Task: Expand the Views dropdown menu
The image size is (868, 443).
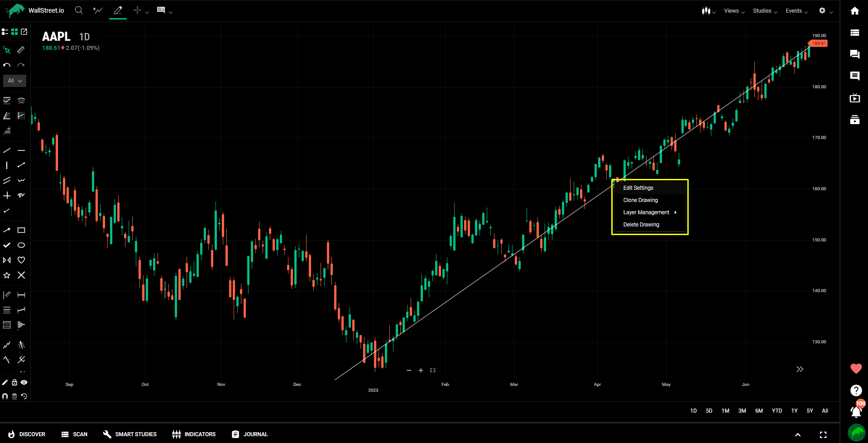Action: click(734, 11)
